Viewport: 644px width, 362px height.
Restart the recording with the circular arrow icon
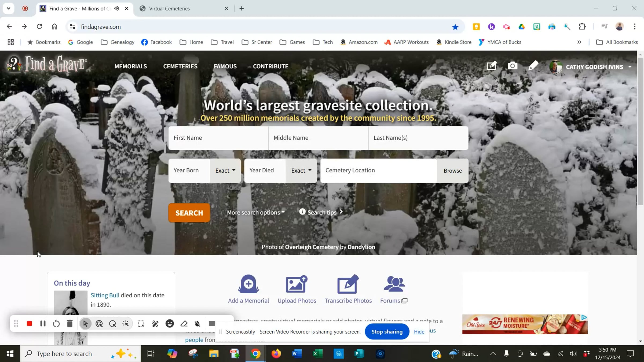point(56,324)
